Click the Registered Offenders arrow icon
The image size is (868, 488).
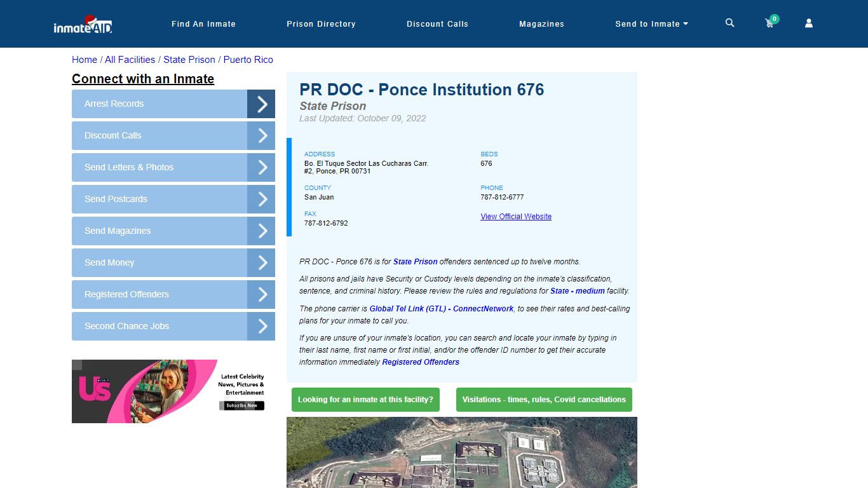pos(261,295)
